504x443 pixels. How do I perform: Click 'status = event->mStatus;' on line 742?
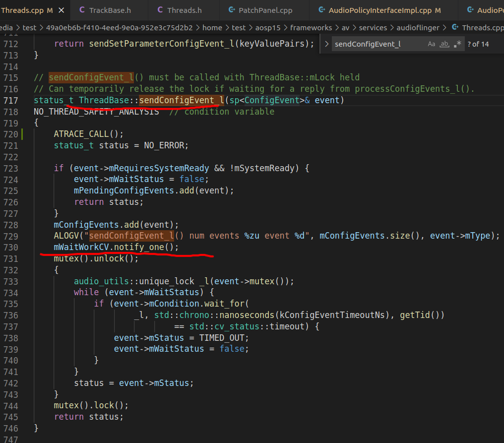tap(134, 383)
